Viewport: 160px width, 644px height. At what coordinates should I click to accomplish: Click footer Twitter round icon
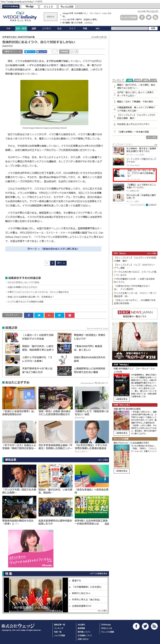[145, 626]
